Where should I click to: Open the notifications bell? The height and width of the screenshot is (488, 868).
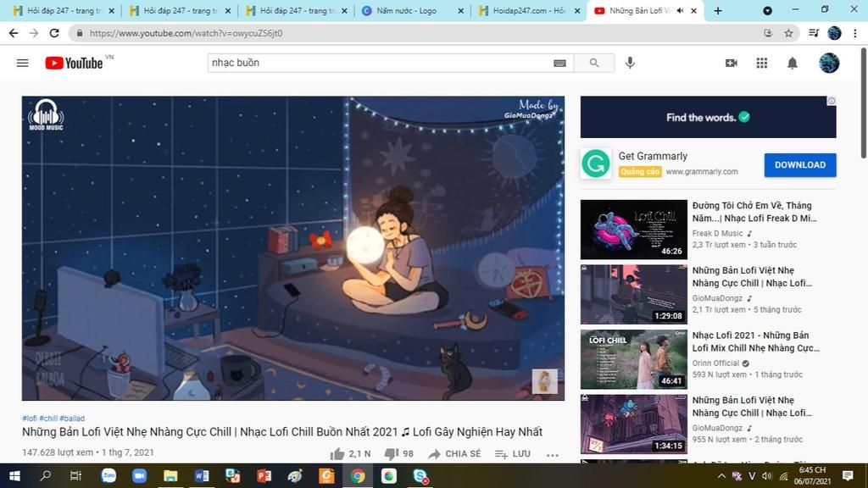793,63
